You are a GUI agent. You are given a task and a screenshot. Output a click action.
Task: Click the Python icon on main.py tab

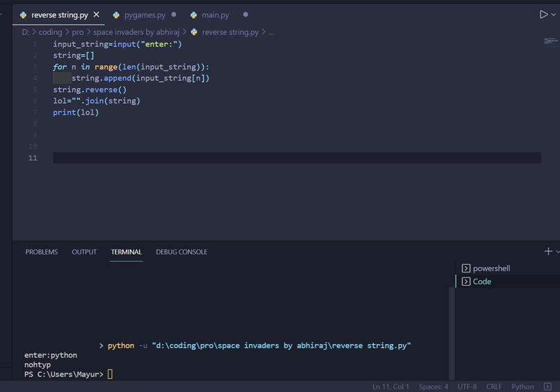194,15
